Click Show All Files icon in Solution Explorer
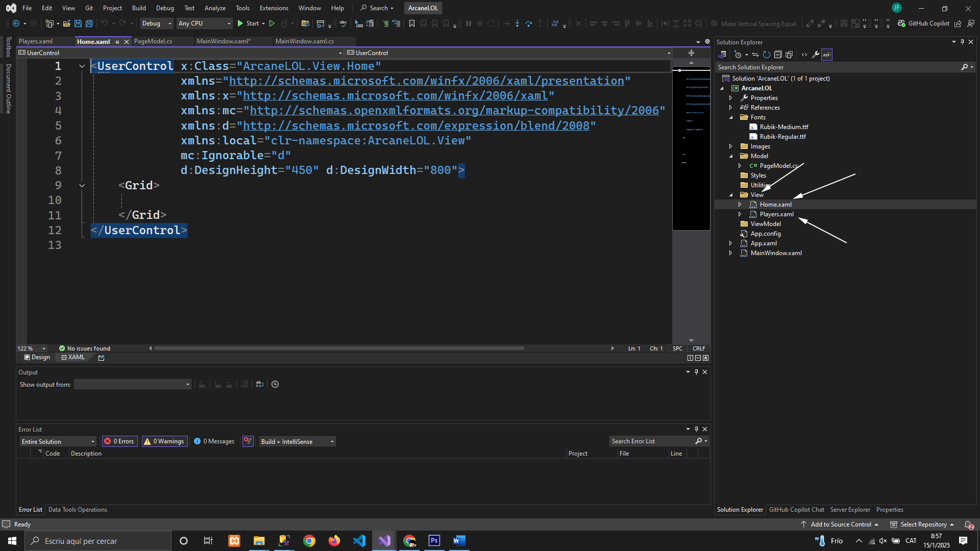 coord(789,55)
